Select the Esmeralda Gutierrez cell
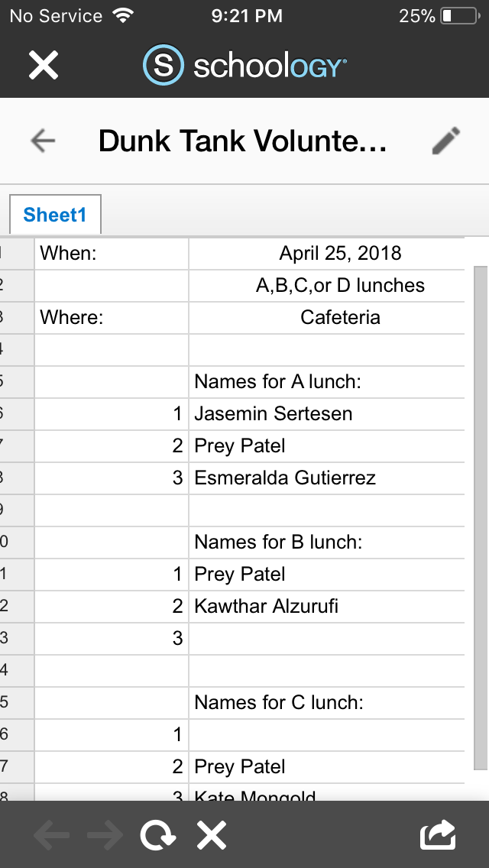The width and height of the screenshot is (489, 868). (326, 478)
